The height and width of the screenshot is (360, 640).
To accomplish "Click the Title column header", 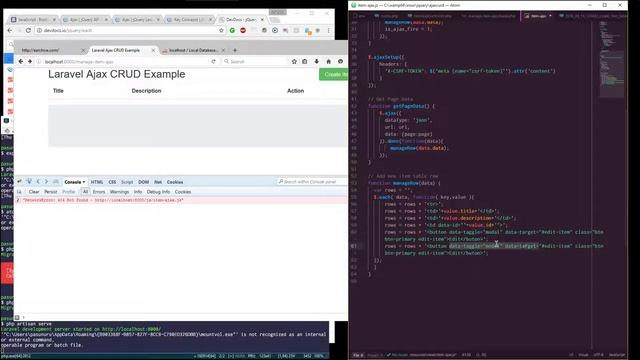I will [x=58, y=91].
